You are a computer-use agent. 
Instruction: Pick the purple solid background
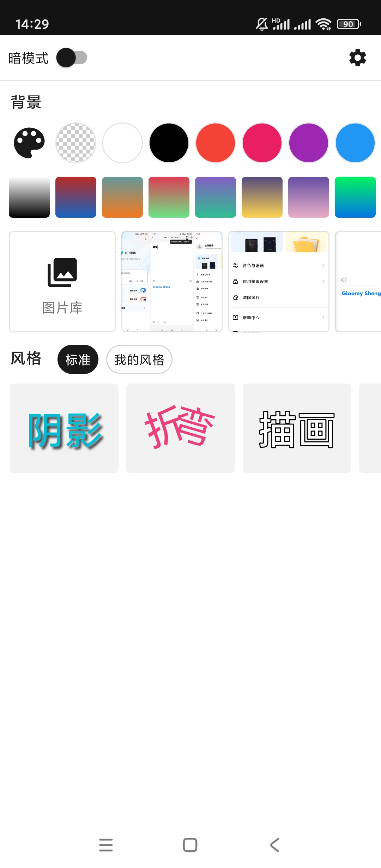309,143
